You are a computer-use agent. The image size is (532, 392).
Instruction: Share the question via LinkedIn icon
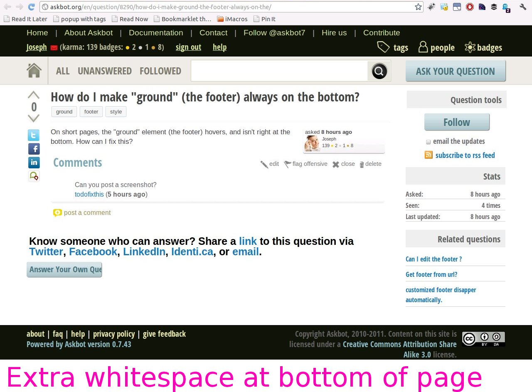pos(34,163)
